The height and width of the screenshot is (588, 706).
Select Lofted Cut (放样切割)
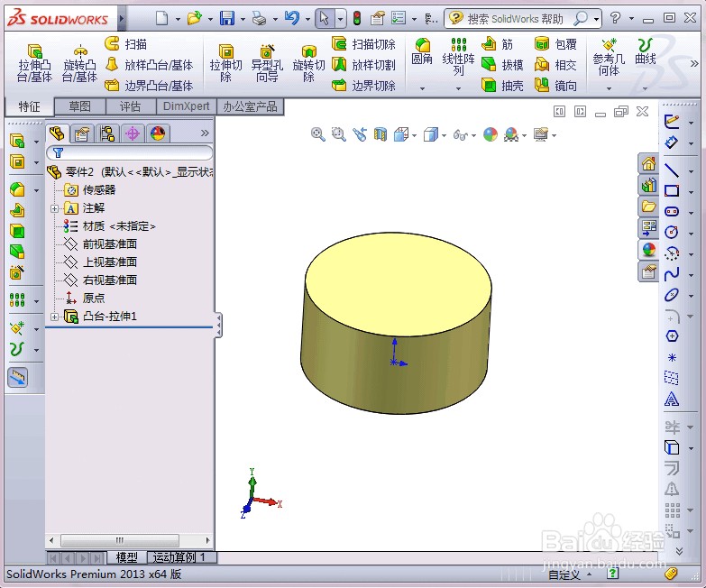coord(363,65)
